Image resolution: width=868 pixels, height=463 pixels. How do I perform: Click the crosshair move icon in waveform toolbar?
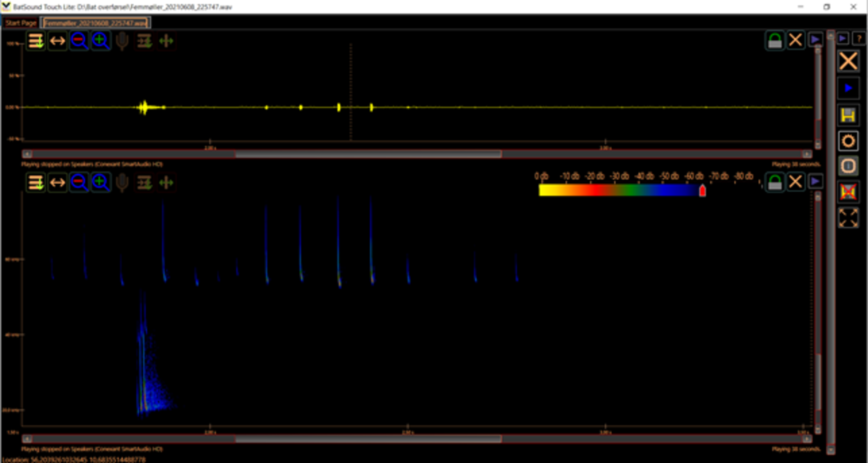(x=166, y=41)
